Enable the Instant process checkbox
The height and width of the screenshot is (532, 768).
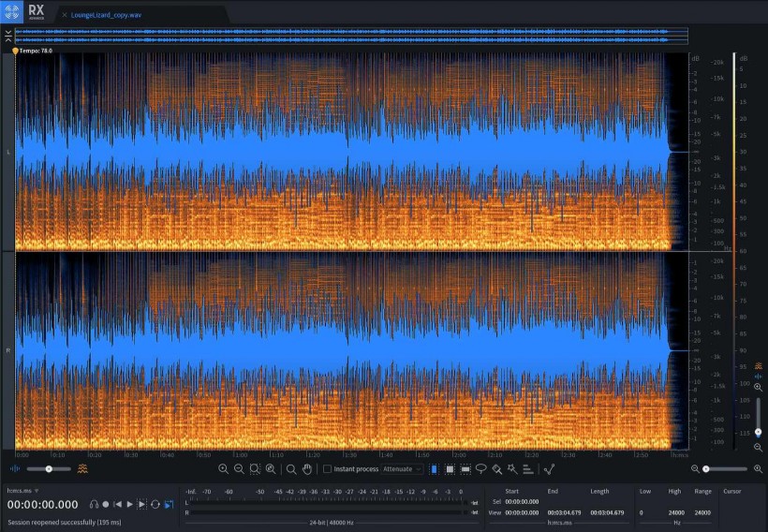pos(327,468)
